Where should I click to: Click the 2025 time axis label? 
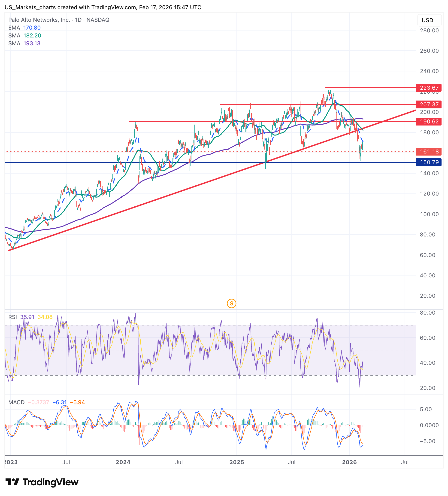236,462
